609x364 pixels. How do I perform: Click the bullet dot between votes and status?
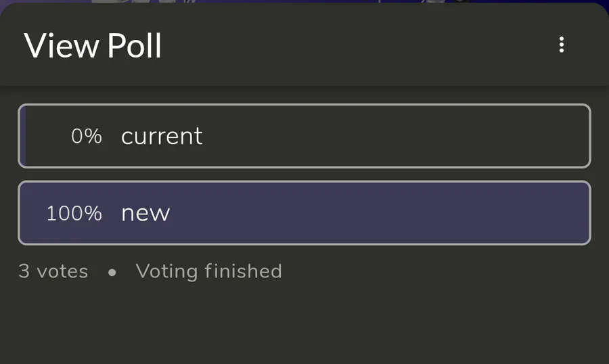pos(112,272)
